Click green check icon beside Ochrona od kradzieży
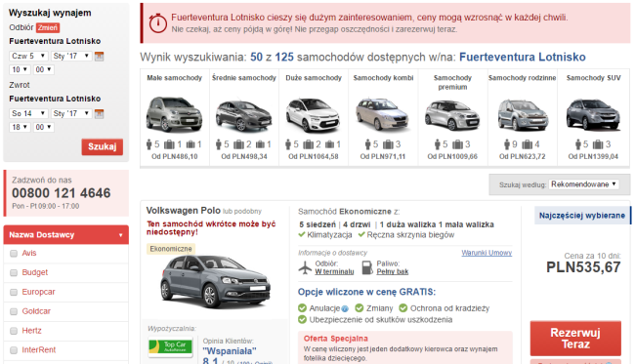 coord(402,308)
